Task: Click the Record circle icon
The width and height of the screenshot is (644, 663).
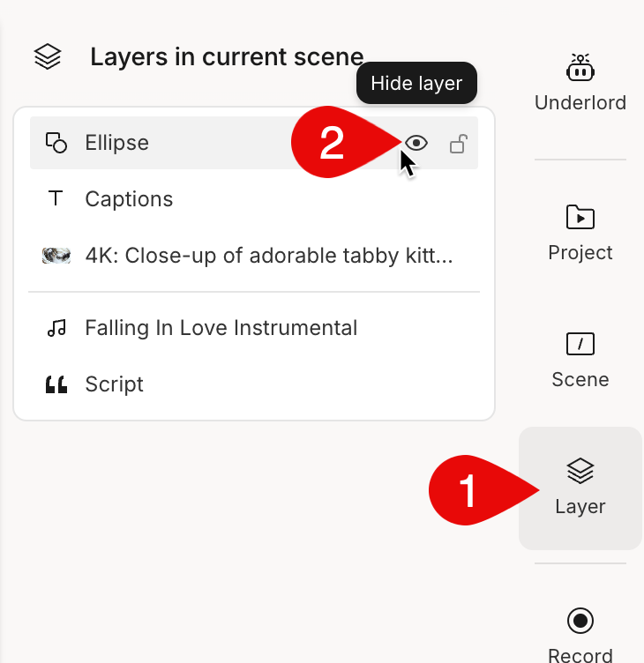Action: [580, 621]
